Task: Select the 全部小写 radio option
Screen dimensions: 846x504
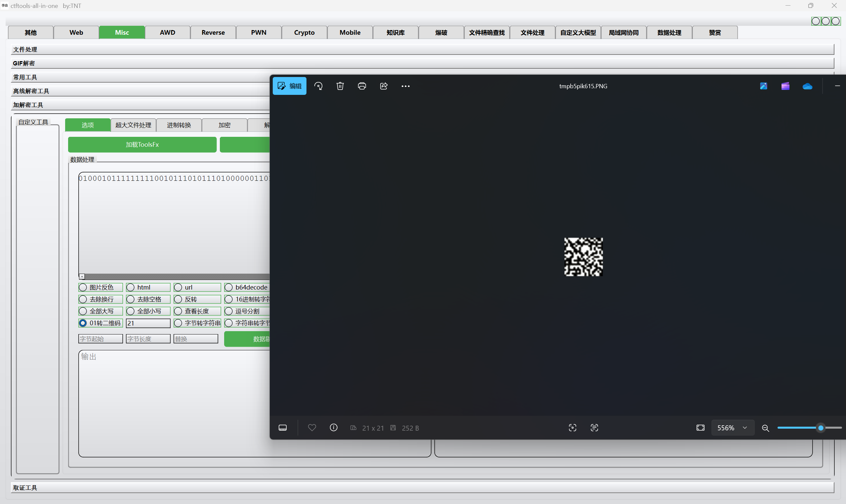Action: (148, 311)
